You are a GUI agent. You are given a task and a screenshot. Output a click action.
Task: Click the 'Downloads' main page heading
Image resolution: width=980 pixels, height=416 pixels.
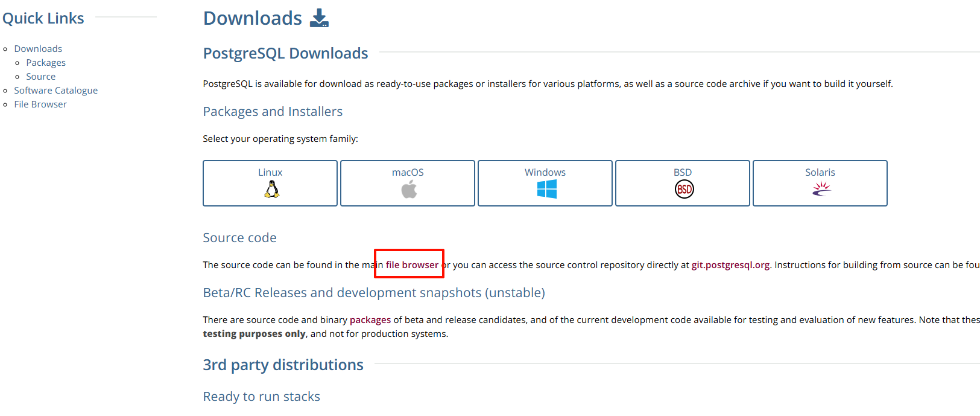click(253, 18)
